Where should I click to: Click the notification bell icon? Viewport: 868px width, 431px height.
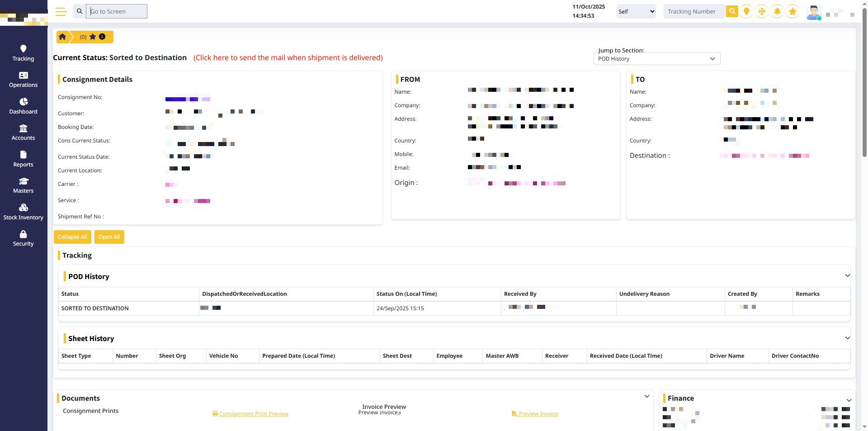(777, 11)
